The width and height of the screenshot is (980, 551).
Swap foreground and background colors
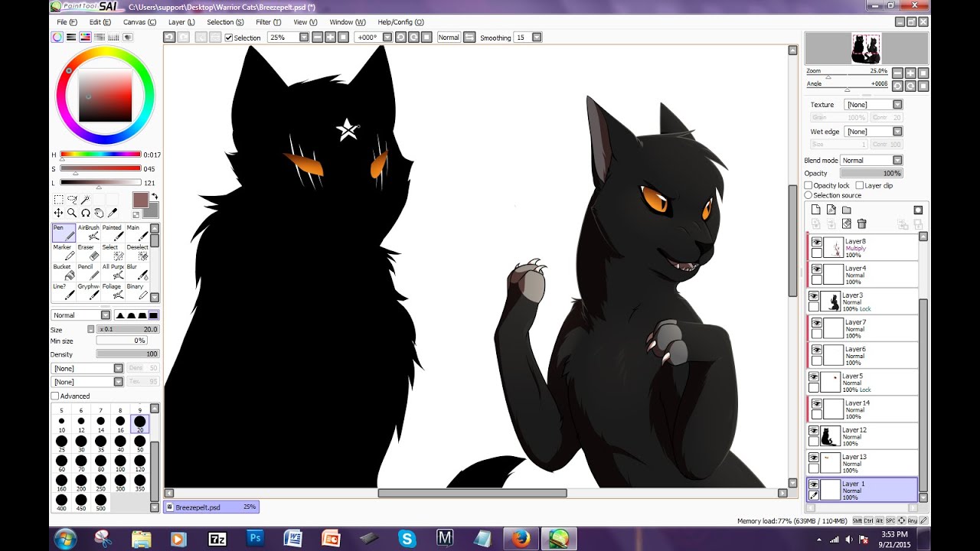point(155,197)
